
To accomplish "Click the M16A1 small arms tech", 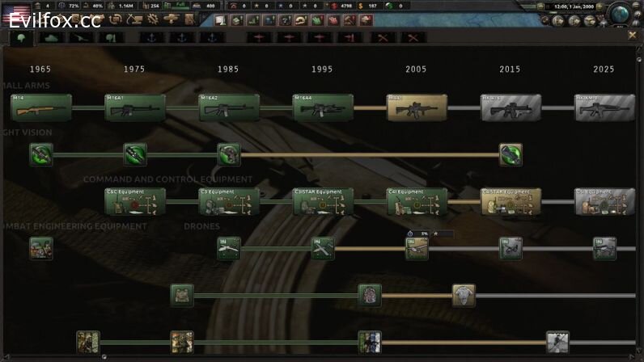I will click(134, 107).
